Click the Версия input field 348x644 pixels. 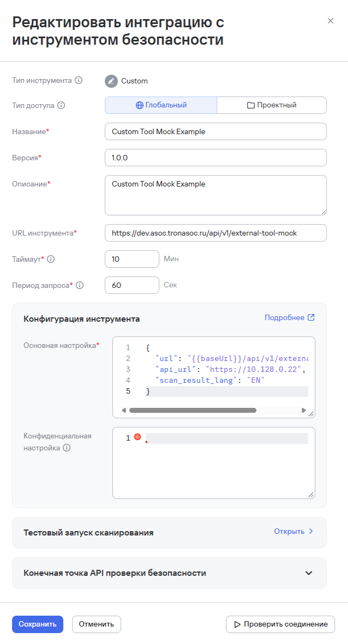tap(215, 158)
